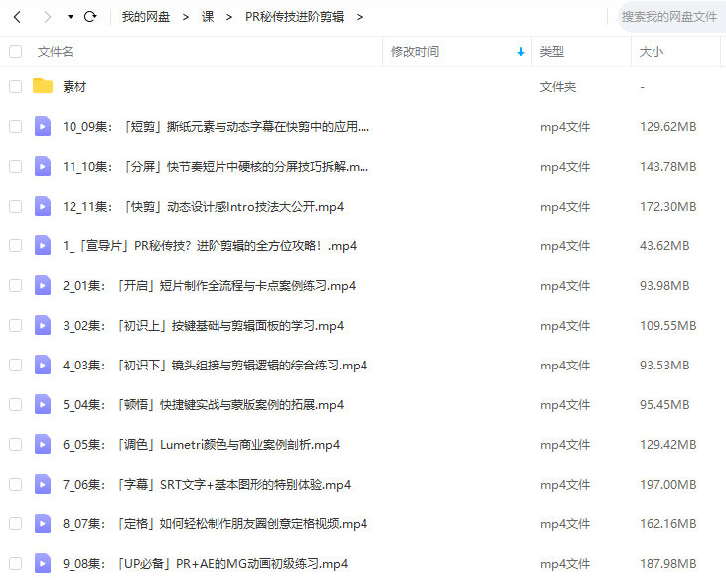Click video icon for 1_宣导片 file

click(43, 245)
